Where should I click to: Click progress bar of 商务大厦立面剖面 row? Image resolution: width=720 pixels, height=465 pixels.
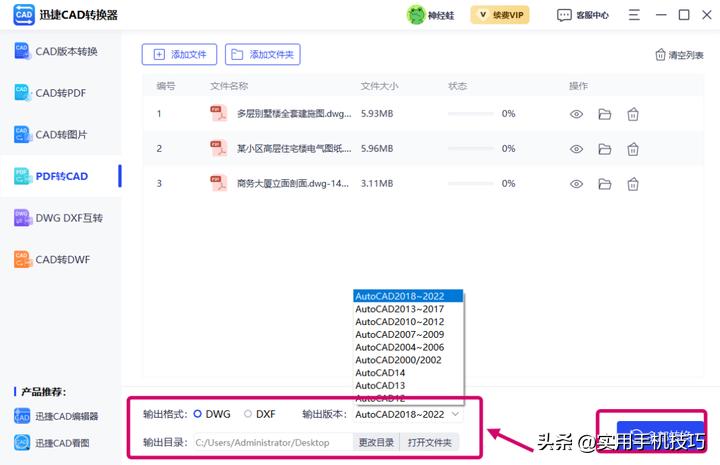(471, 183)
